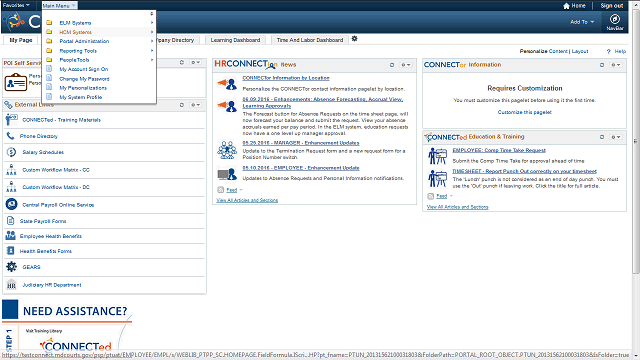This screenshot has height=360, width=640.
Task: Click the vertical page scrollbar
Action: (636, 141)
